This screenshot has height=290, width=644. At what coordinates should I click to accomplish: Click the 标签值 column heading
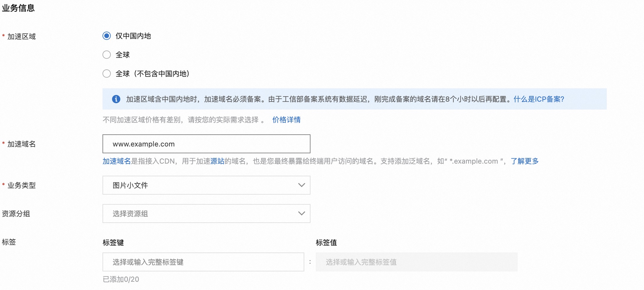[x=326, y=242]
